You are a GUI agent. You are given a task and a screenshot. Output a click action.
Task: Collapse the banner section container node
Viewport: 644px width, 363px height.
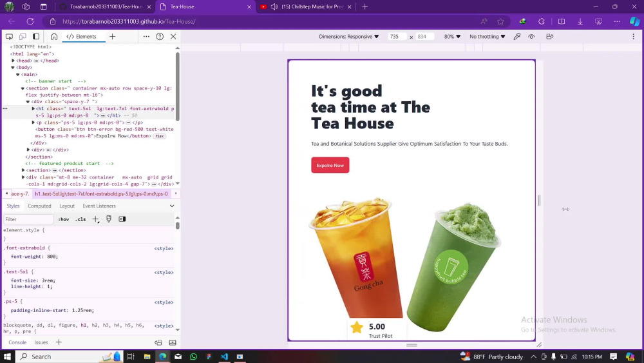pos(23,88)
